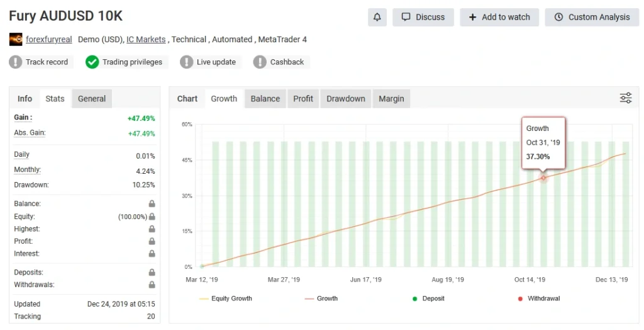Click the forexfuryreal avatar image

point(16,40)
